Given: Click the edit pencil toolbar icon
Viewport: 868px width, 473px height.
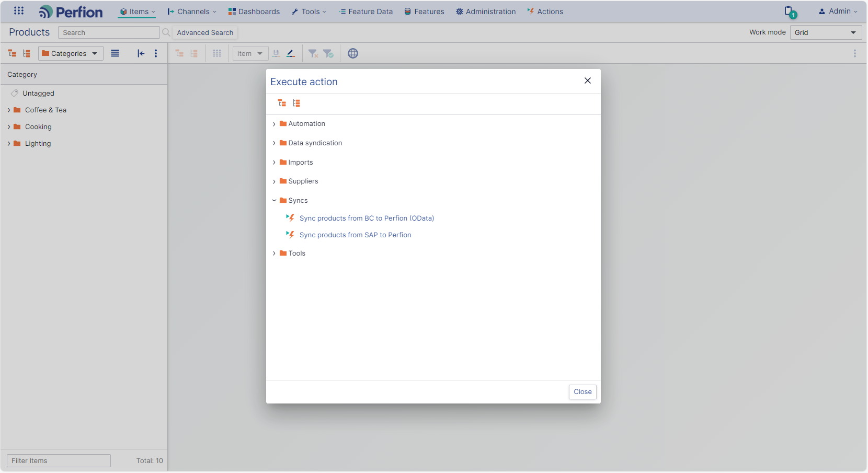Looking at the screenshot, I should point(291,53).
